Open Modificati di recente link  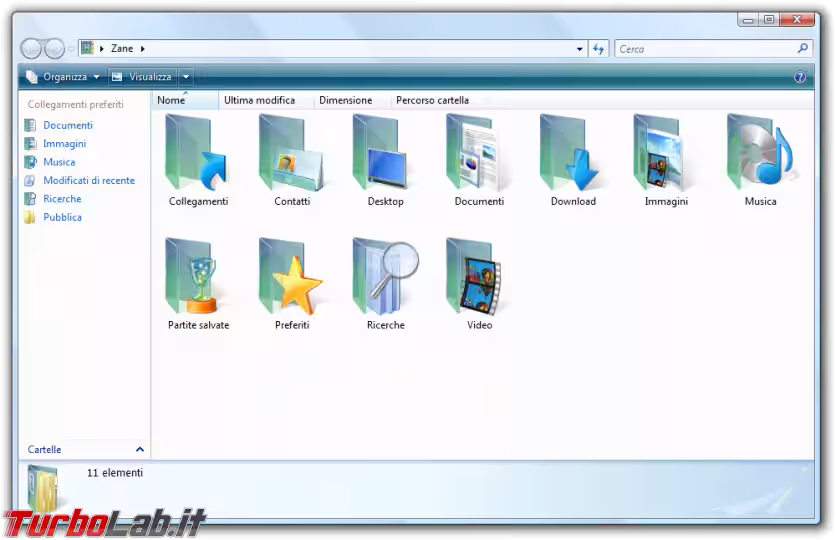pyautogui.click(x=88, y=180)
